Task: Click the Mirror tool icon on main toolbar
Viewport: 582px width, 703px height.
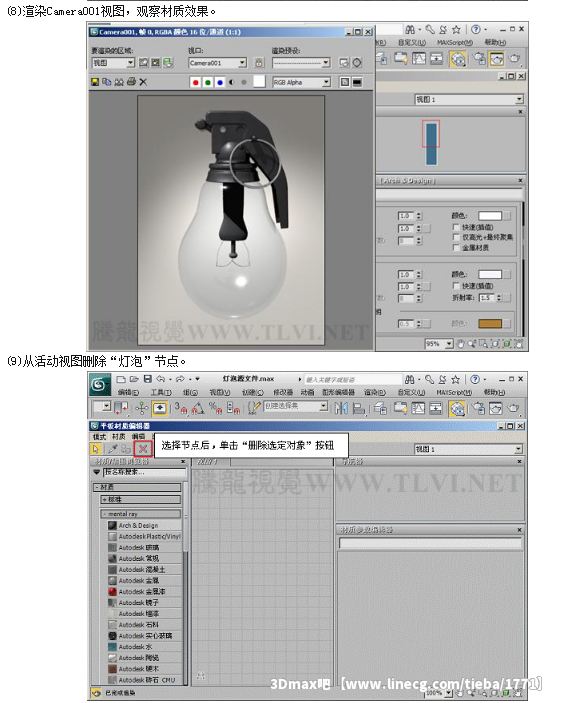Action: [341, 408]
